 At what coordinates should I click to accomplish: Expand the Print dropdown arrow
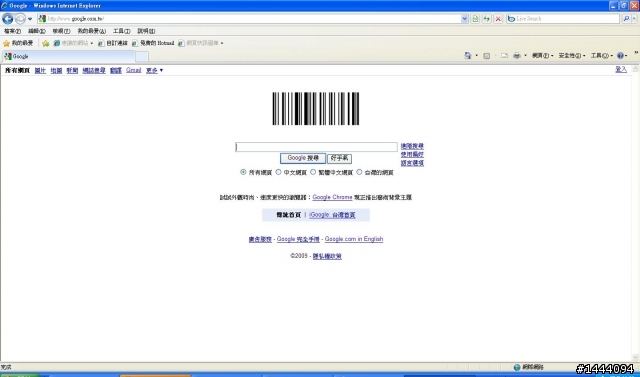pyautogui.click(x=525, y=56)
